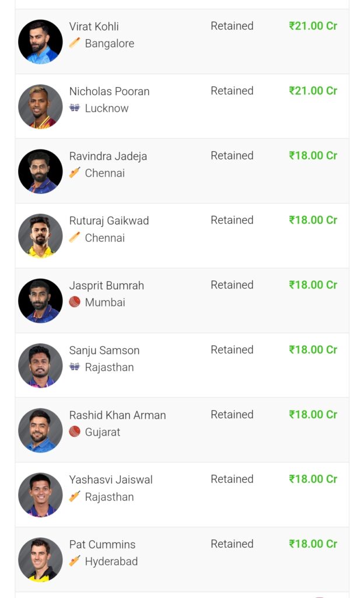Click the Sanju Samson player name

click(104, 350)
